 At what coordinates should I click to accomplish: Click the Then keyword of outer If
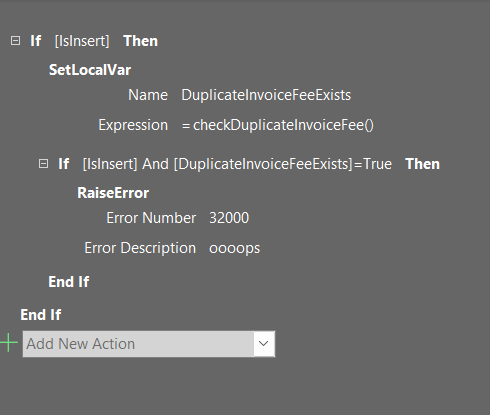[141, 41]
